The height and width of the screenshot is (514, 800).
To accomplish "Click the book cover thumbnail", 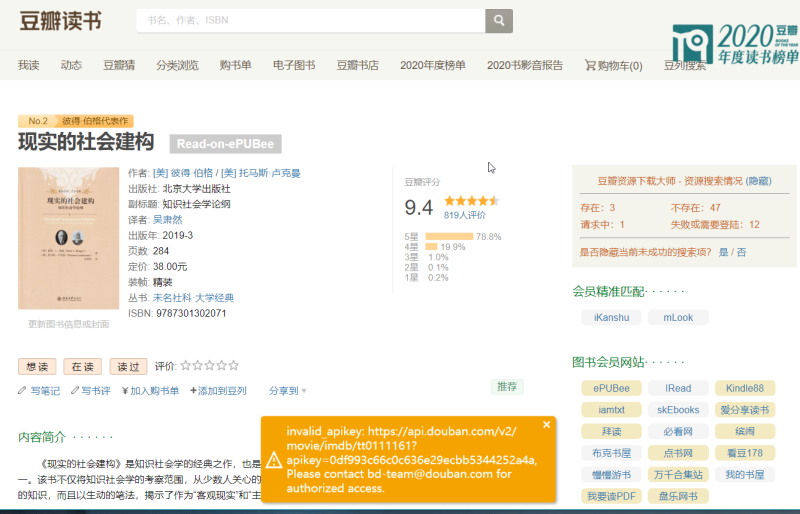I will pos(68,238).
